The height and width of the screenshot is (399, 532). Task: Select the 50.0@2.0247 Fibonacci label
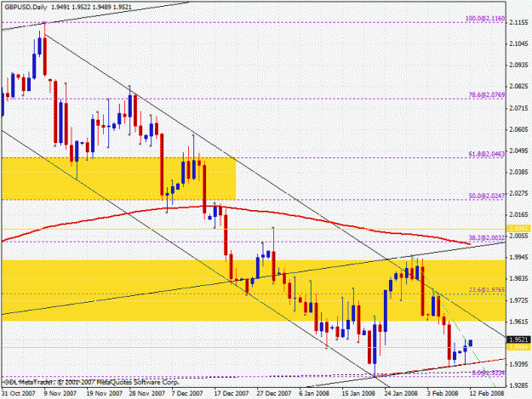pos(487,196)
